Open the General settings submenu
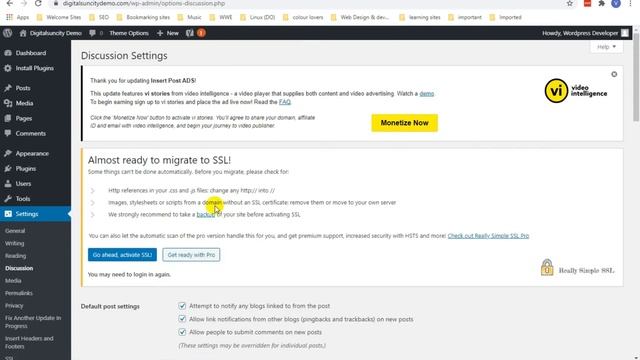Image resolution: width=640 pixels, height=360 pixels. pyautogui.click(x=15, y=231)
